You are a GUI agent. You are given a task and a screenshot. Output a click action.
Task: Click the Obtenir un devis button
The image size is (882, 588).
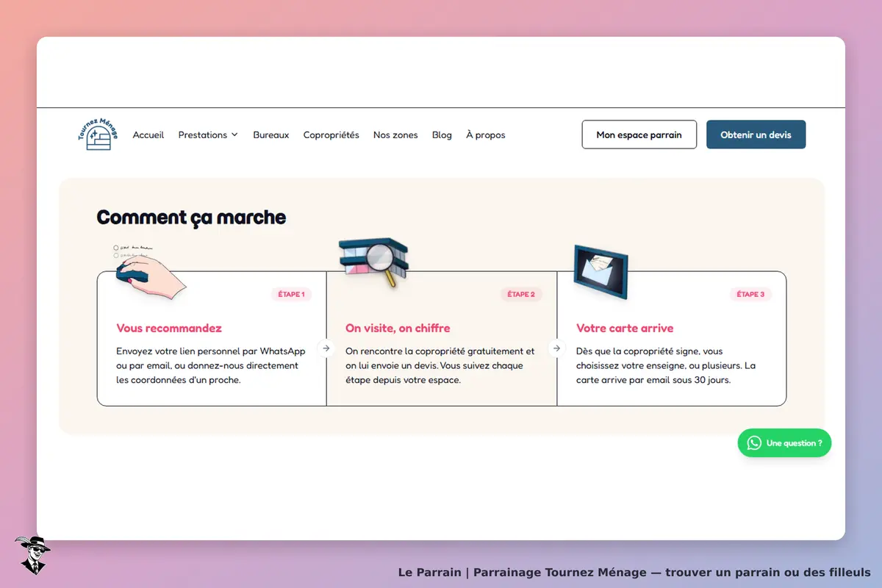pyautogui.click(x=756, y=135)
